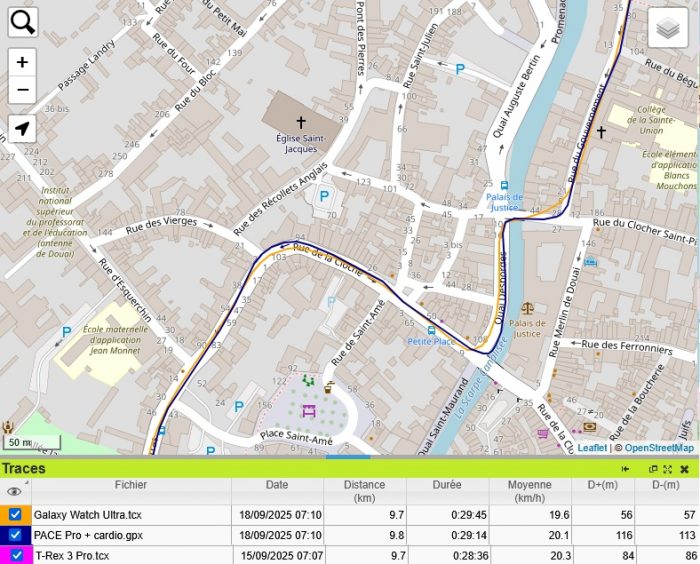
Task: Close the Traces panel
Action: [x=684, y=469]
